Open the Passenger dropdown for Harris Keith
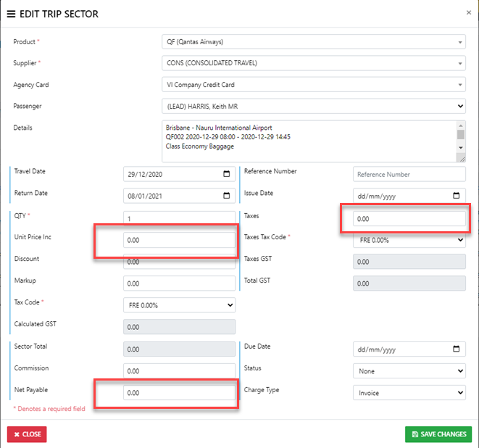 click(312, 107)
